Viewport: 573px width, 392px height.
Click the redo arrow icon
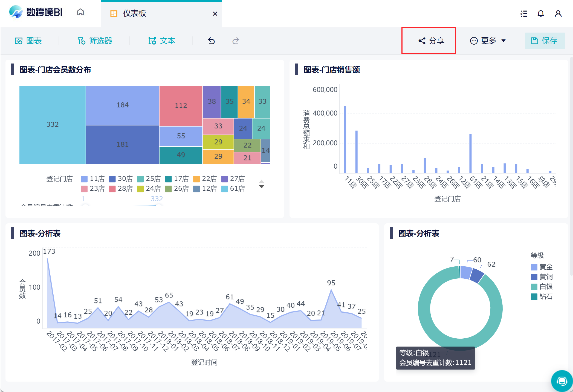(x=236, y=41)
